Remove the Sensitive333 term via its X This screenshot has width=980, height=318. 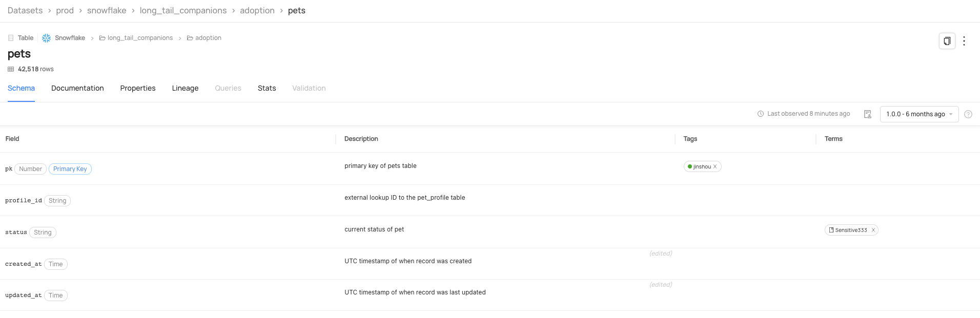coord(873,230)
